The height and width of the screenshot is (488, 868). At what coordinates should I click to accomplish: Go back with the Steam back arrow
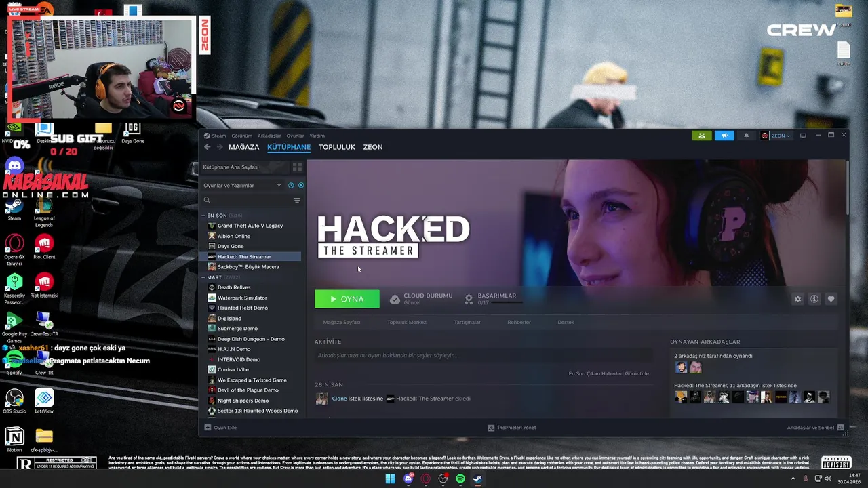point(208,147)
